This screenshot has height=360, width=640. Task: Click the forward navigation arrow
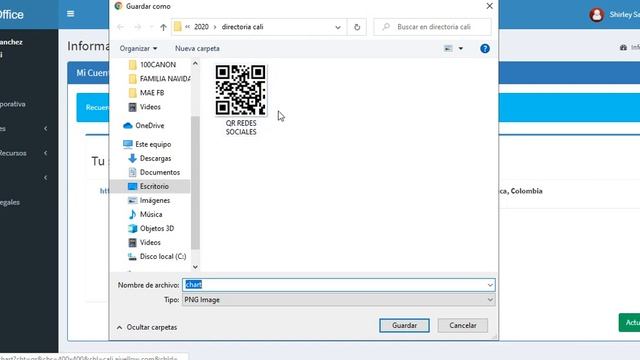click(138, 27)
